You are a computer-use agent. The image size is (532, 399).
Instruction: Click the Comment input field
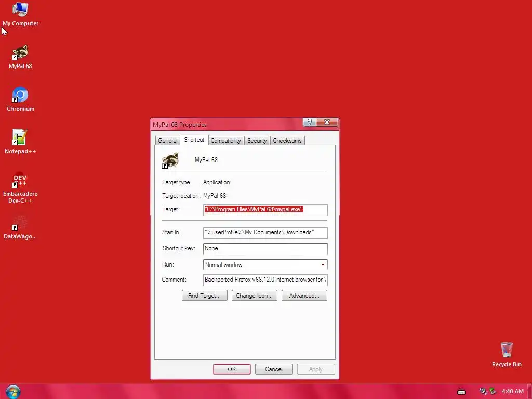pyautogui.click(x=265, y=280)
